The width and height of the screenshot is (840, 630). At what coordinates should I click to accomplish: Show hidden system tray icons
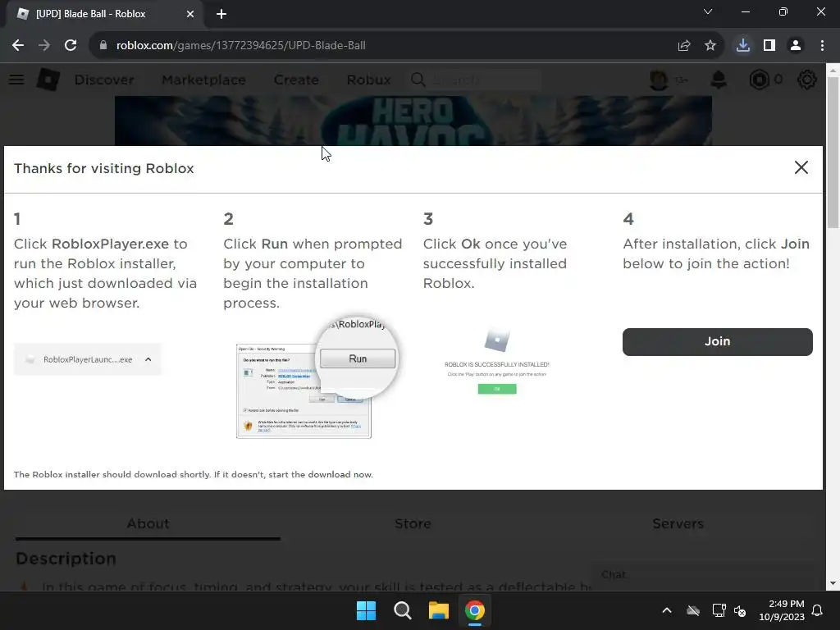coord(667,610)
